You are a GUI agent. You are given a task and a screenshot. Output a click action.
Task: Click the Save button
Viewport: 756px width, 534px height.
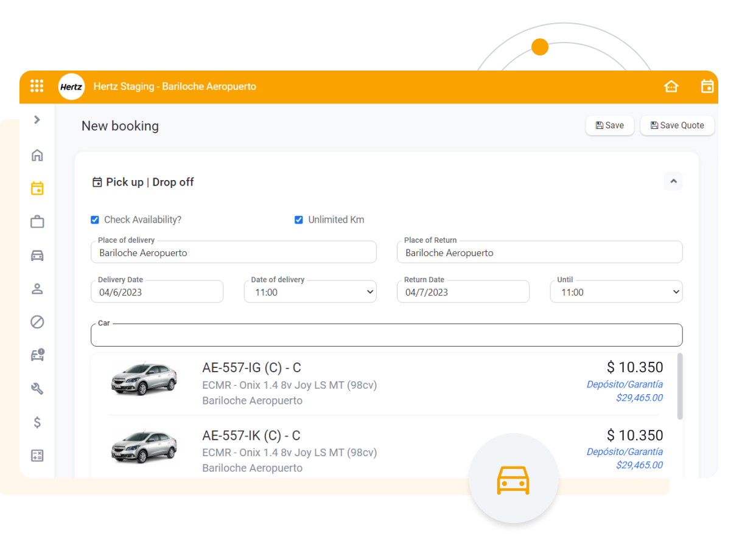coord(609,125)
